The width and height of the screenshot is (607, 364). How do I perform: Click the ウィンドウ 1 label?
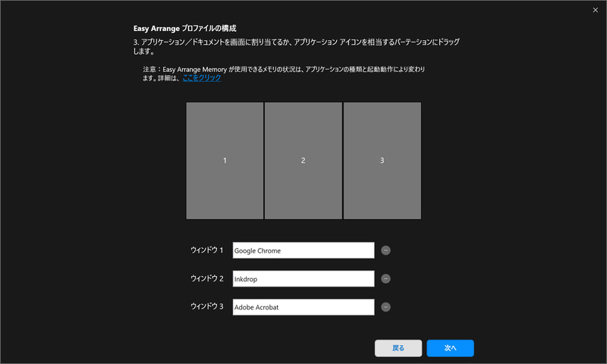pos(206,250)
